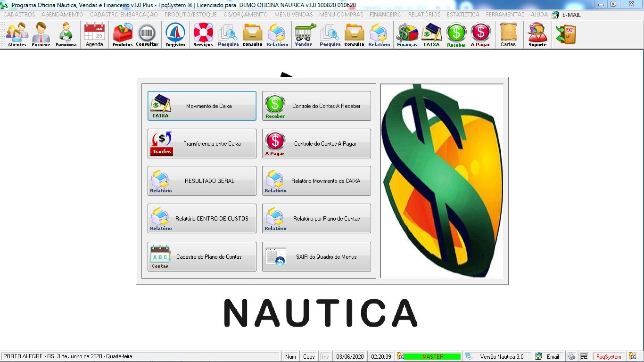Click the Movimento de Caixa button
This screenshot has height=362, width=644.
click(202, 106)
